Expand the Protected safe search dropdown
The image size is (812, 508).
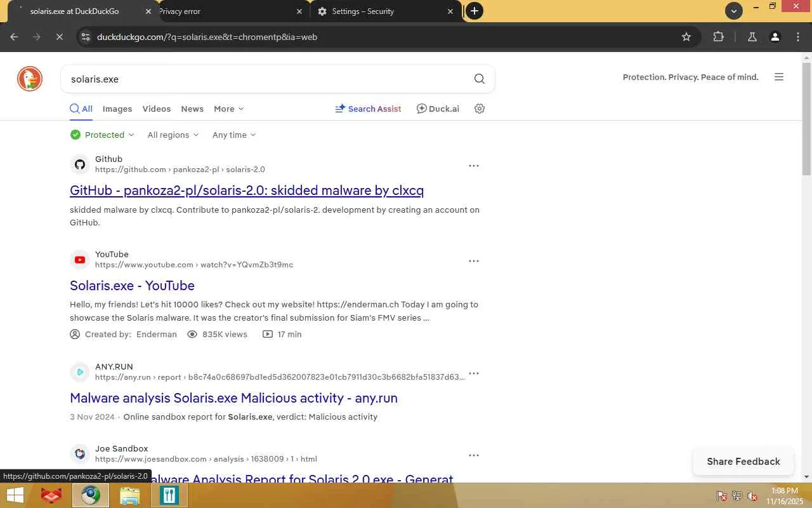click(x=102, y=135)
